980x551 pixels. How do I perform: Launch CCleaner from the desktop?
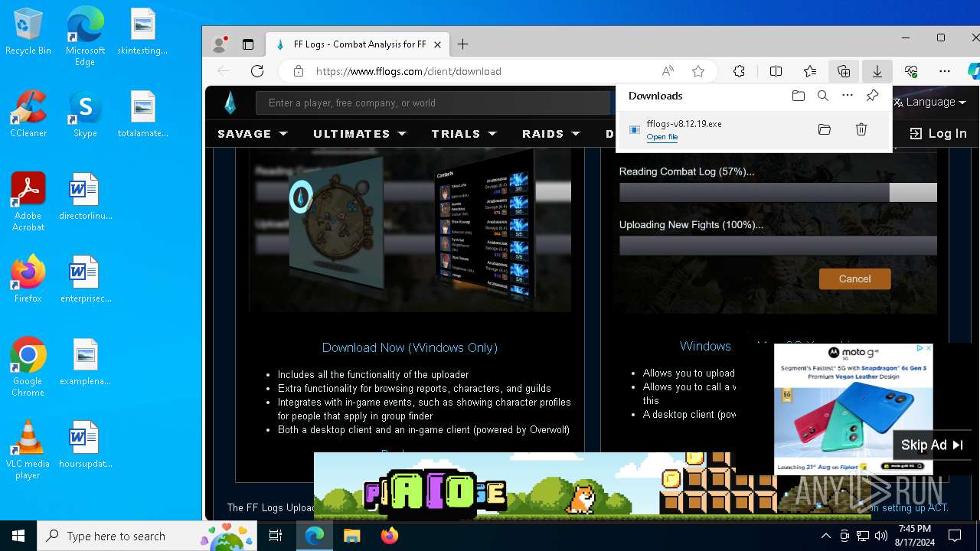pos(28,114)
